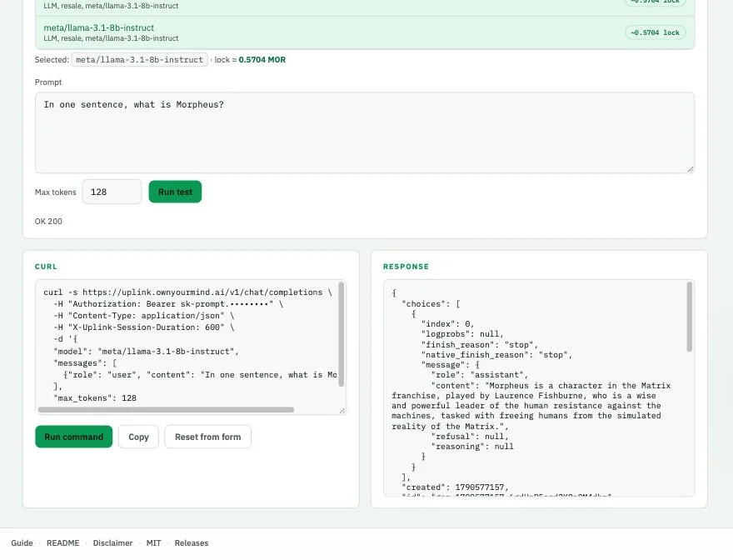Open the Guide footer link
This screenshot has height=560, width=733.
[x=22, y=542]
